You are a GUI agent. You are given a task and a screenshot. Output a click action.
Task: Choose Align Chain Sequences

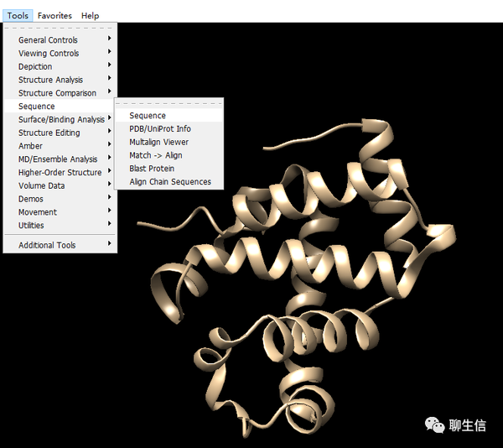click(169, 182)
